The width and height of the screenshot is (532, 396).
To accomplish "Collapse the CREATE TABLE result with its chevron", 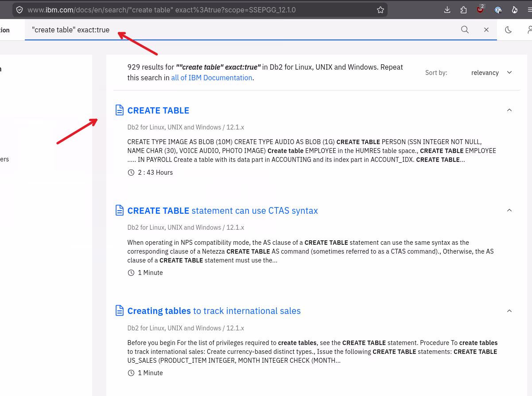I will click(x=509, y=110).
